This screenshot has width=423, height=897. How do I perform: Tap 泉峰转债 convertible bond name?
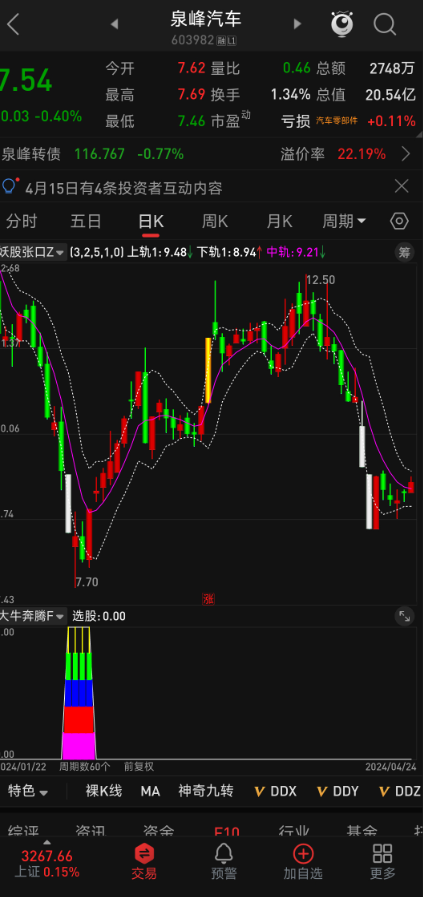click(x=31, y=154)
